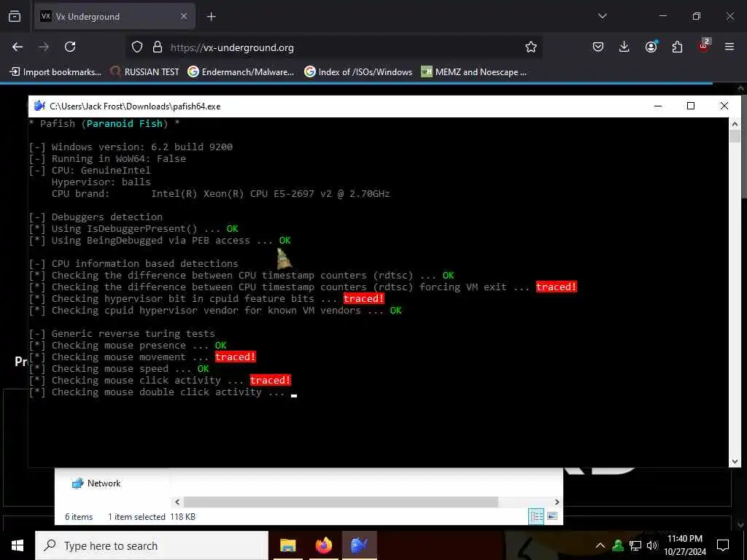747x560 pixels.
Task: Open Index of /ISOs/Windows bookmark
Action: (x=358, y=72)
